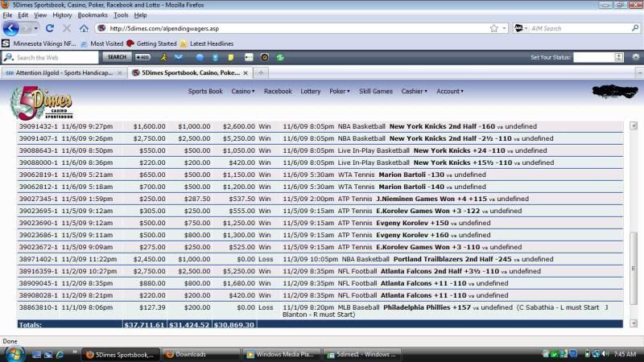
Task: Switch to Windows Media Player taskbar button
Action: point(281,354)
